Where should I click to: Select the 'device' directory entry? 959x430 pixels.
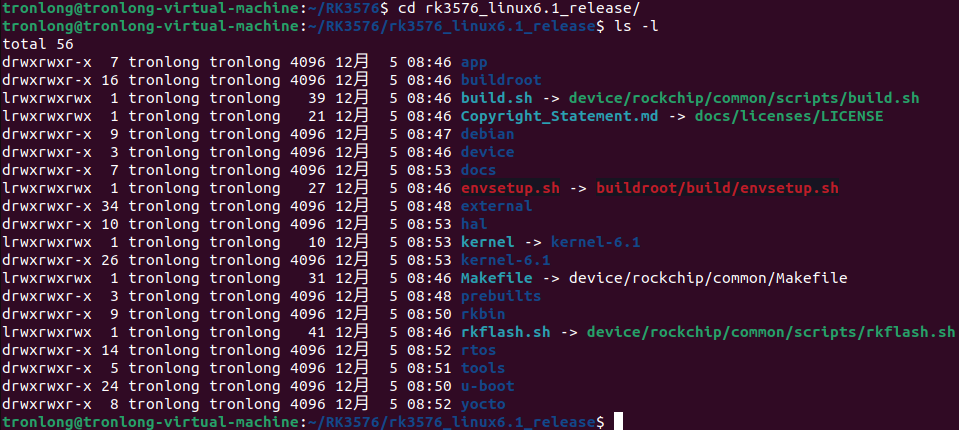487,152
